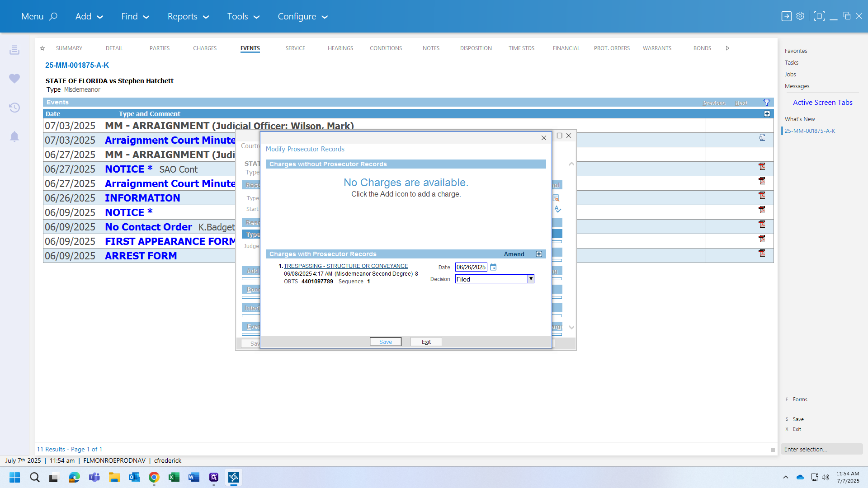Open the WARRANTS tab
The width and height of the screenshot is (868, 488).
click(657, 48)
